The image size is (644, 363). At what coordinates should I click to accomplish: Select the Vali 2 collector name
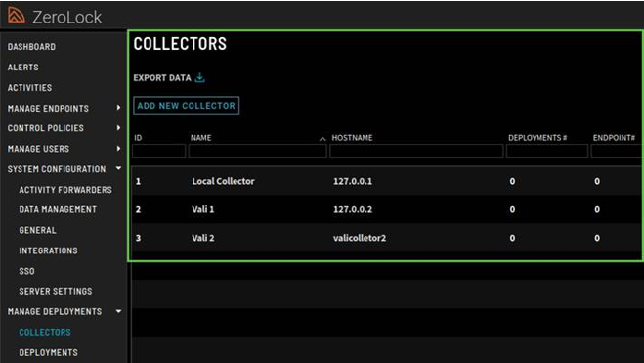click(203, 238)
